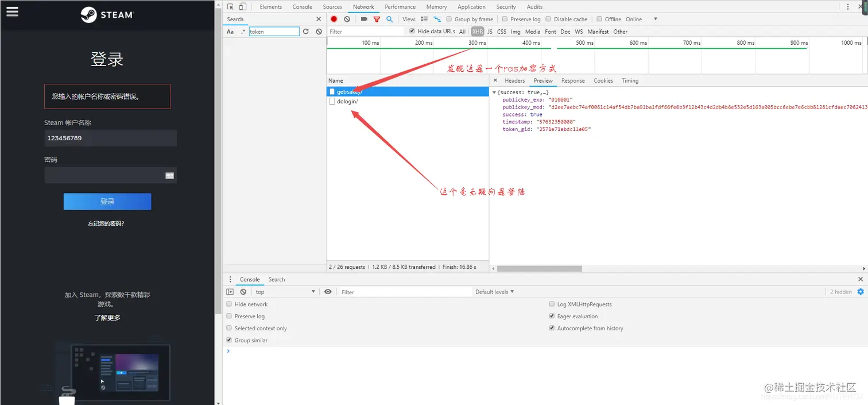Create a live expression eye icon
This screenshot has width=868, height=405.
click(328, 292)
